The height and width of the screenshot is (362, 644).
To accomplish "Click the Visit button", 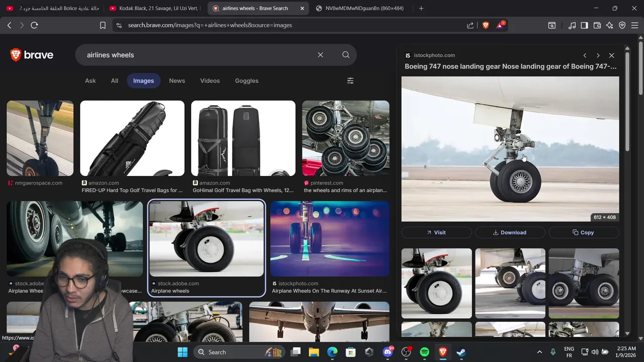I will tap(436, 232).
